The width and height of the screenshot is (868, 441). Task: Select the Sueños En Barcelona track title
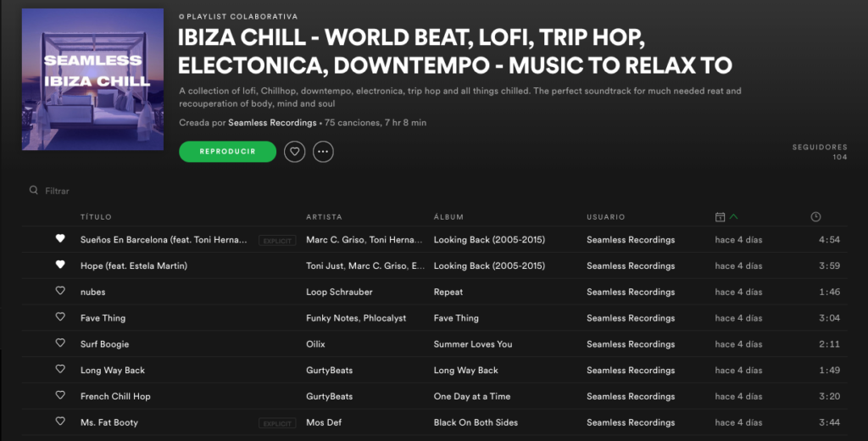point(164,240)
